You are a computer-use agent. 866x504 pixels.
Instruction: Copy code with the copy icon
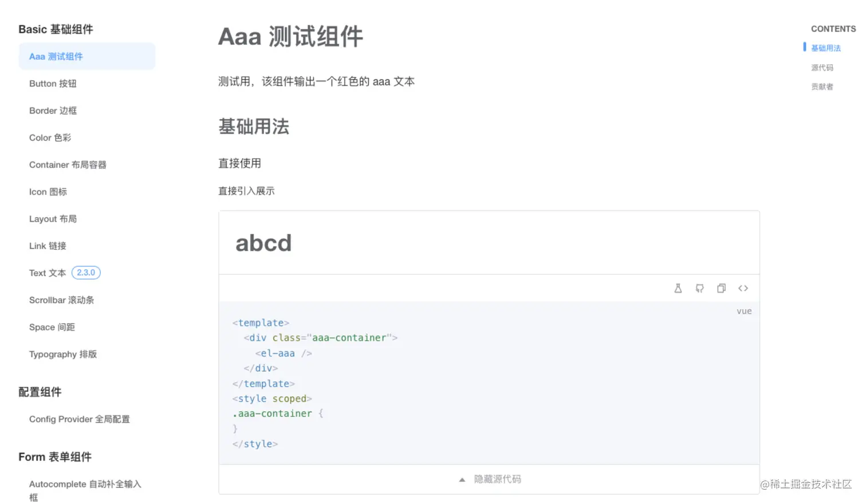pos(722,288)
